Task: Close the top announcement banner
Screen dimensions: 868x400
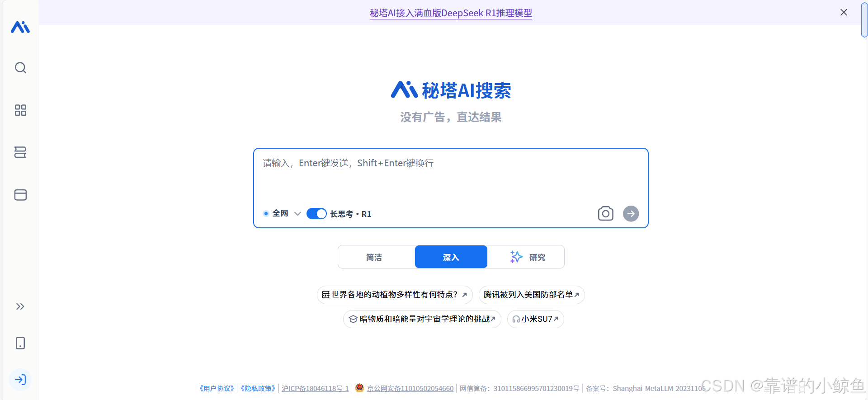Action: pyautogui.click(x=844, y=13)
